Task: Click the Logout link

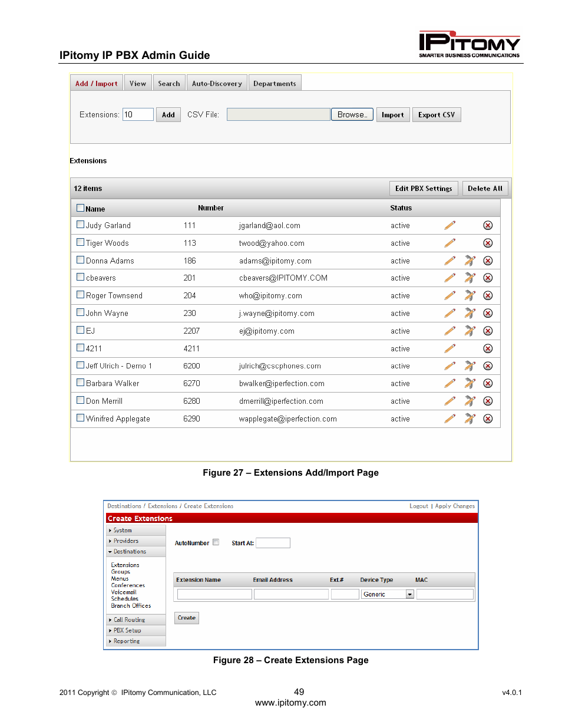Action: [419, 506]
